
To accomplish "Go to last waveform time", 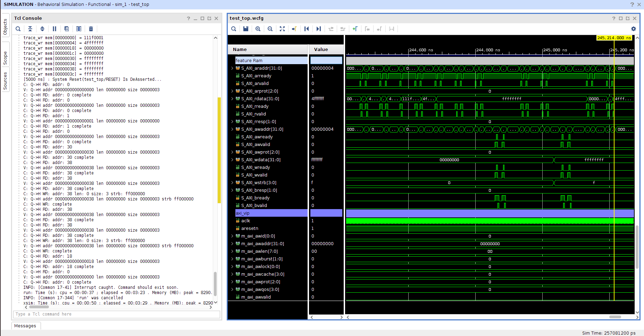I will click(x=319, y=29).
